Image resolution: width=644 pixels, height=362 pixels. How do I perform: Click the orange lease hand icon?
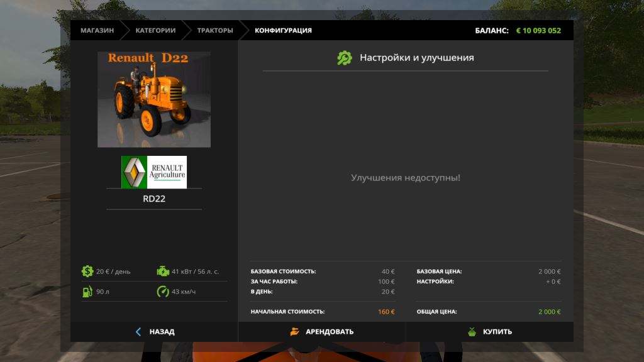tap(295, 332)
